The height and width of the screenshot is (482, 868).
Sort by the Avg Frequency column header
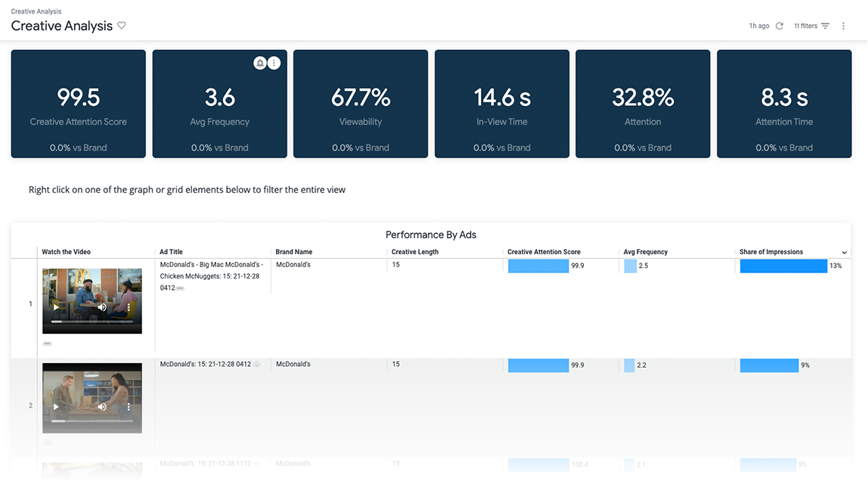(x=646, y=251)
